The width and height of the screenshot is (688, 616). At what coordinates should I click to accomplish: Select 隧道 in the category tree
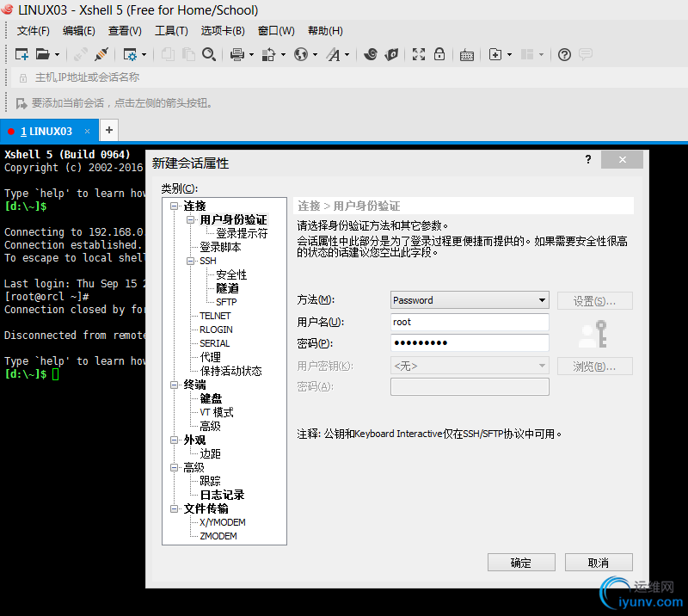[x=227, y=288]
